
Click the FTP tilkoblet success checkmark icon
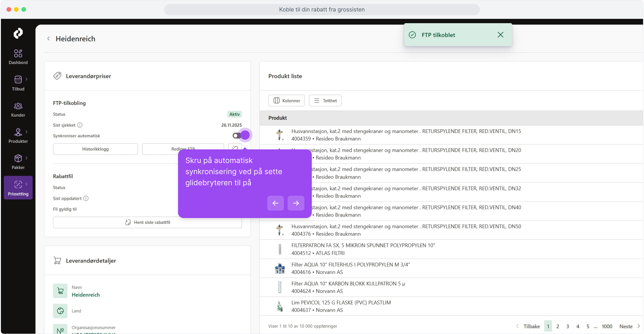coord(412,35)
